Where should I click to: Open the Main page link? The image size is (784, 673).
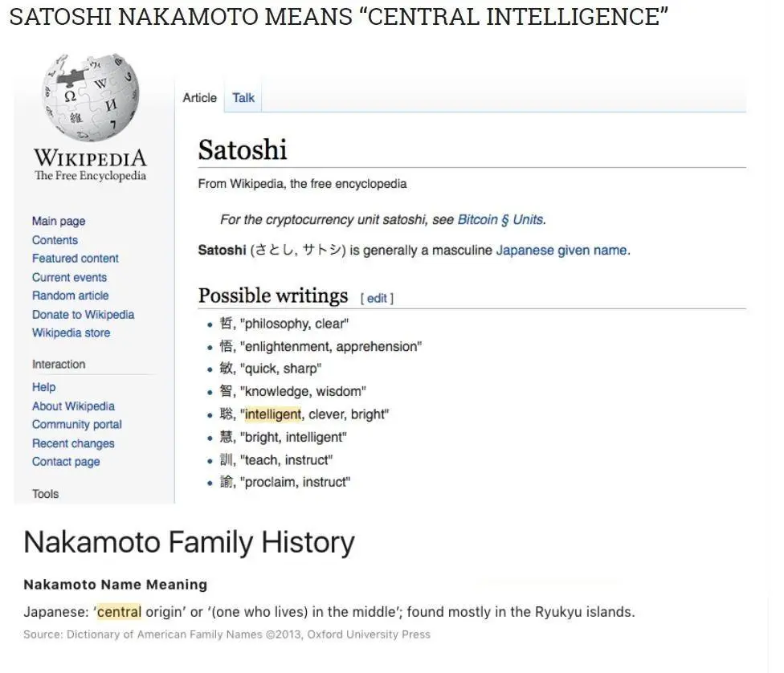pos(59,221)
